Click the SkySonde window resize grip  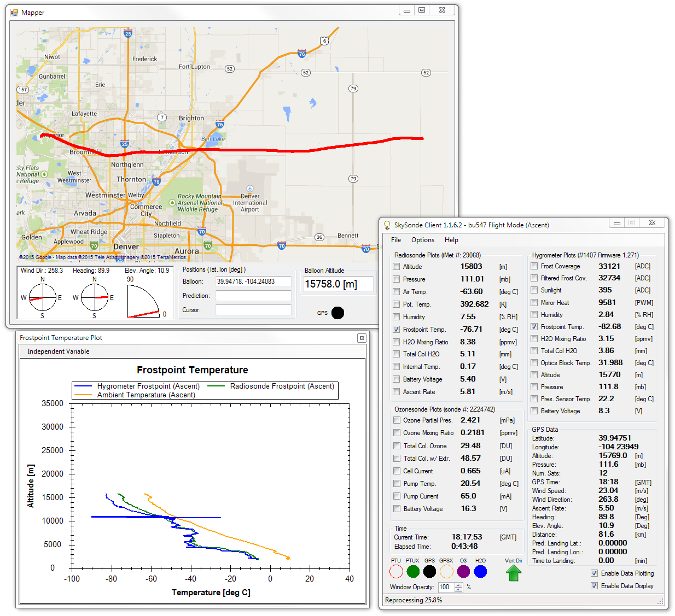(660, 601)
